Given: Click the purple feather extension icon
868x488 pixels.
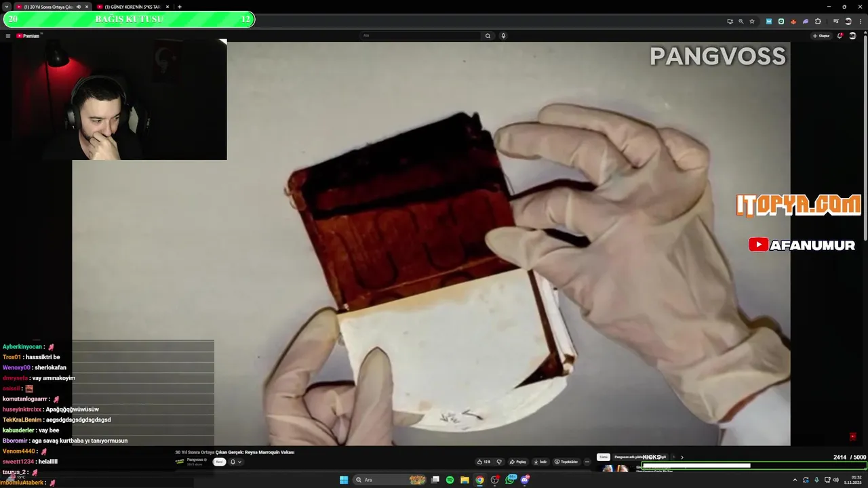Looking at the screenshot, I should coord(806,22).
